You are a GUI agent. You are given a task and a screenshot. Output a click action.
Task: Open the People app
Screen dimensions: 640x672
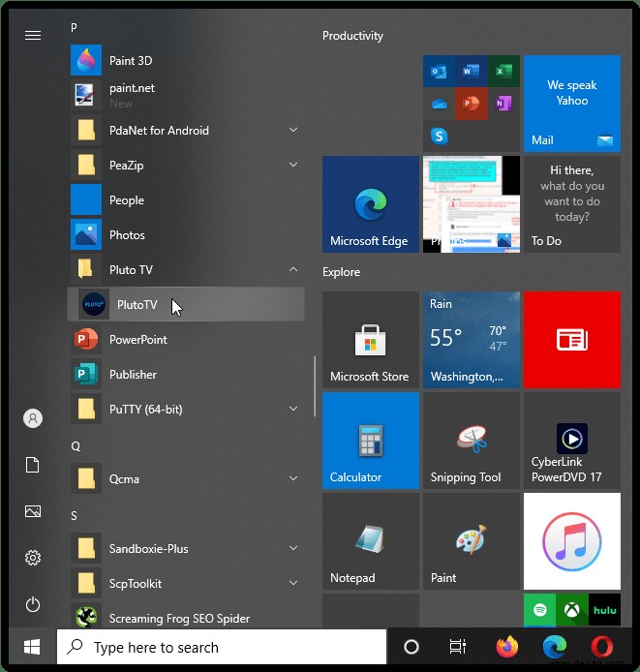187,200
